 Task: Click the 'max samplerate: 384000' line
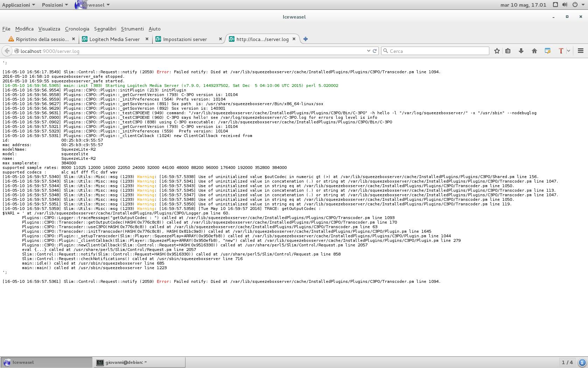(39, 163)
